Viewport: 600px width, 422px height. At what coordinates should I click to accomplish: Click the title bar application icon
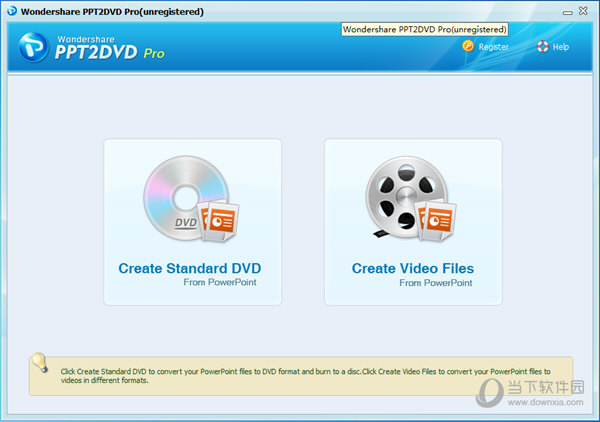(12, 11)
